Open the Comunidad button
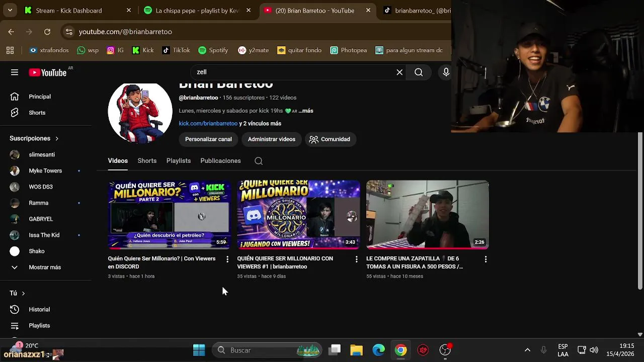The height and width of the screenshot is (362, 644). click(x=330, y=139)
